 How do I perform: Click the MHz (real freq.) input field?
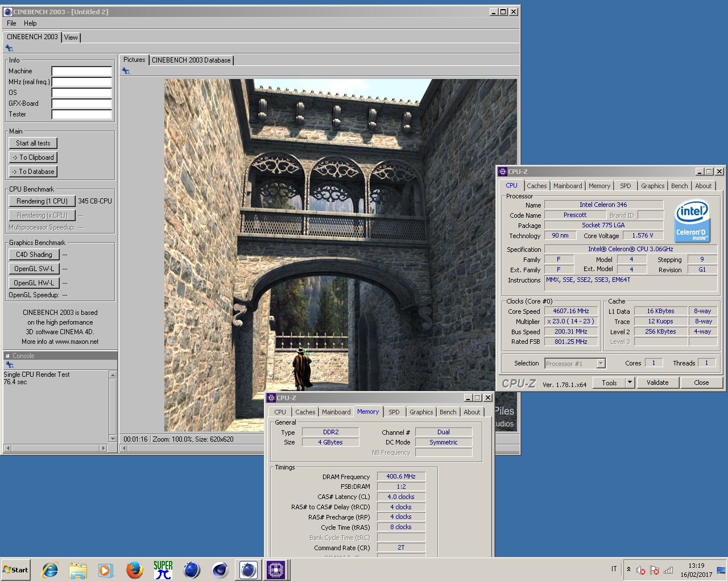point(82,82)
